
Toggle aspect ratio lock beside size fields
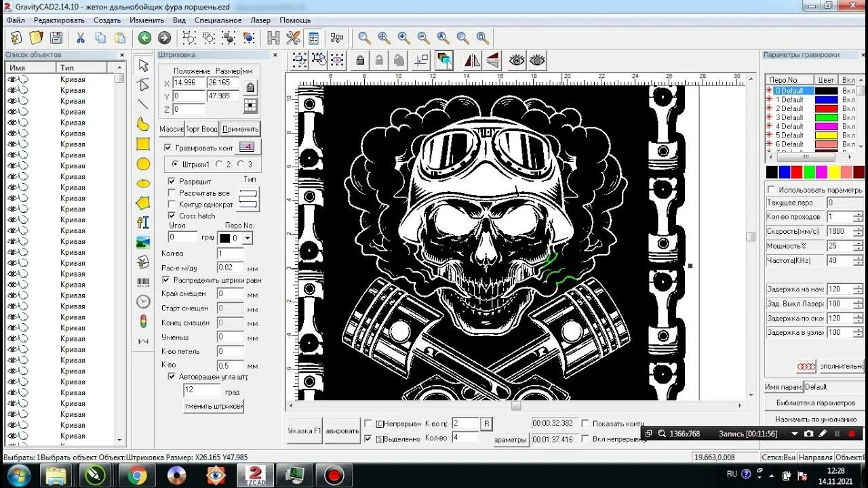click(x=250, y=87)
